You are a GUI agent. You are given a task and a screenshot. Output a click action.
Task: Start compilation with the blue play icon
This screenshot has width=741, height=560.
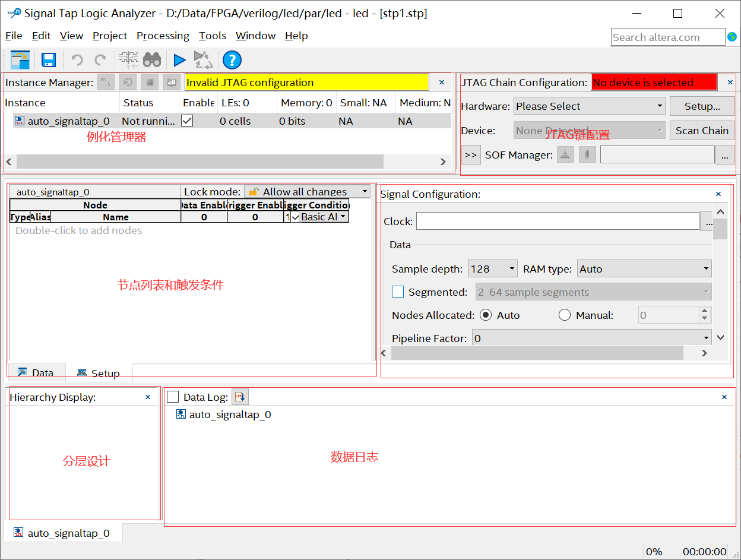tap(179, 60)
